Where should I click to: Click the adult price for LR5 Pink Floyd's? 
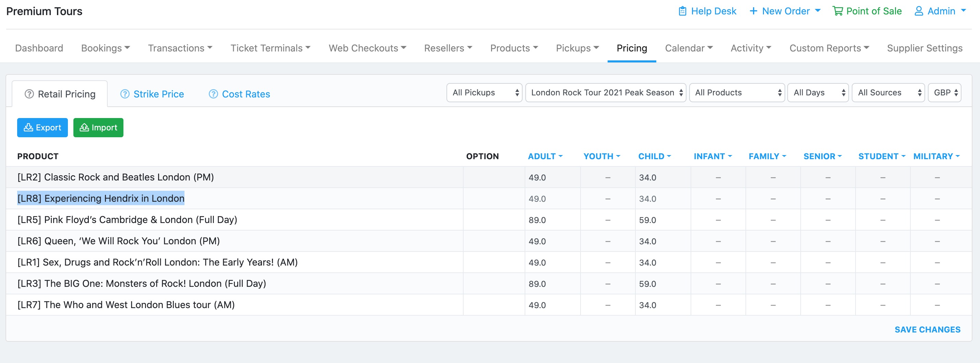pyautogui.click(x=552, y=220)
